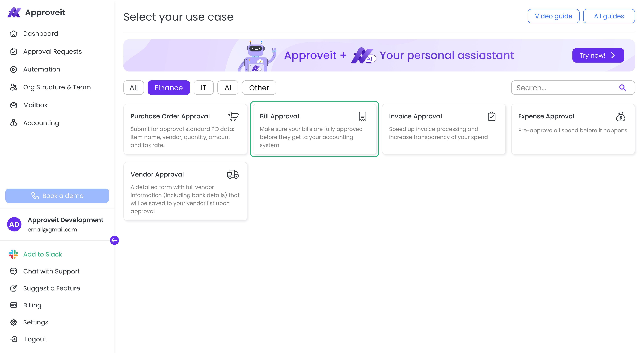The width and height of the screenshot is (644, 353).
Task: Click the Settings gear icon
Action: (x=14, y=322)
